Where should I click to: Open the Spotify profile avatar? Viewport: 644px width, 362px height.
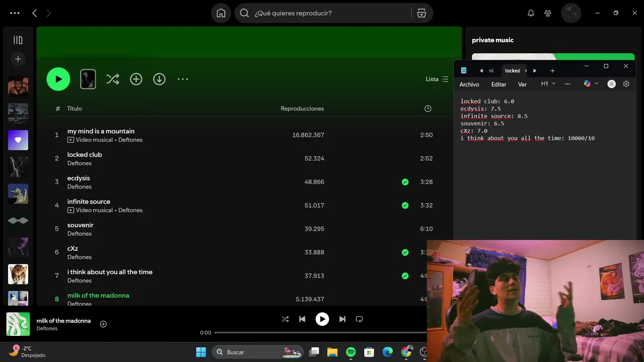pyautogui.click(x=571, y=13)
